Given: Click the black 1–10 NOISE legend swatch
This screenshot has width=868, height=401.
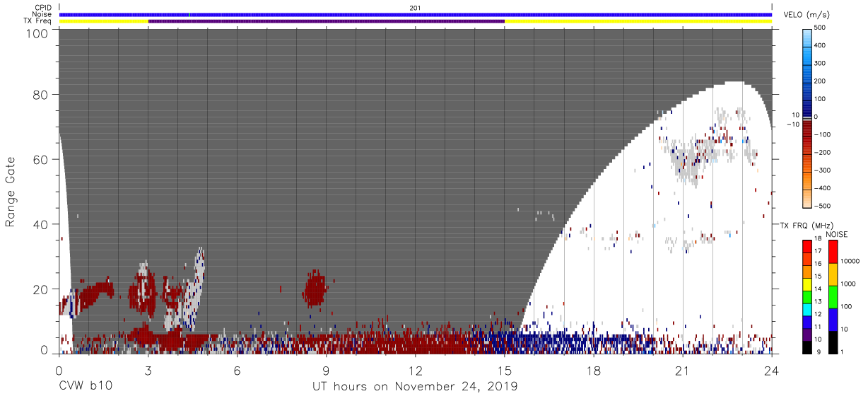Looking at the screenshot, I should coord(832,341).
